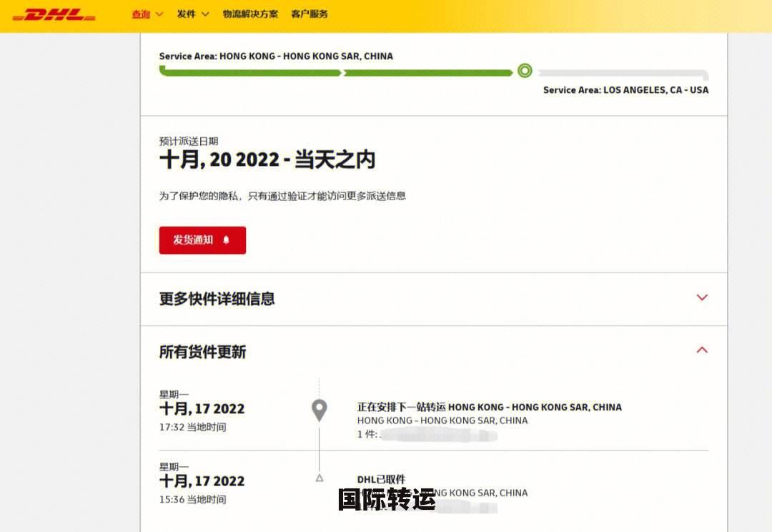Click the triangle marker at DHL已取件 event
The width and height of the screenshot is (772, 532).
click(x=320, y=478)
